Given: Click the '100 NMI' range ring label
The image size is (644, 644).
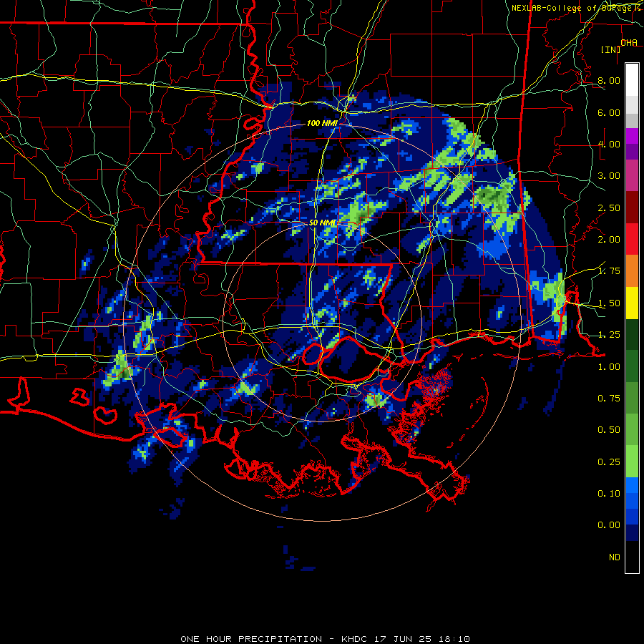Looking at the screenshot, I should pyautogui.click(x=322, y=123).
